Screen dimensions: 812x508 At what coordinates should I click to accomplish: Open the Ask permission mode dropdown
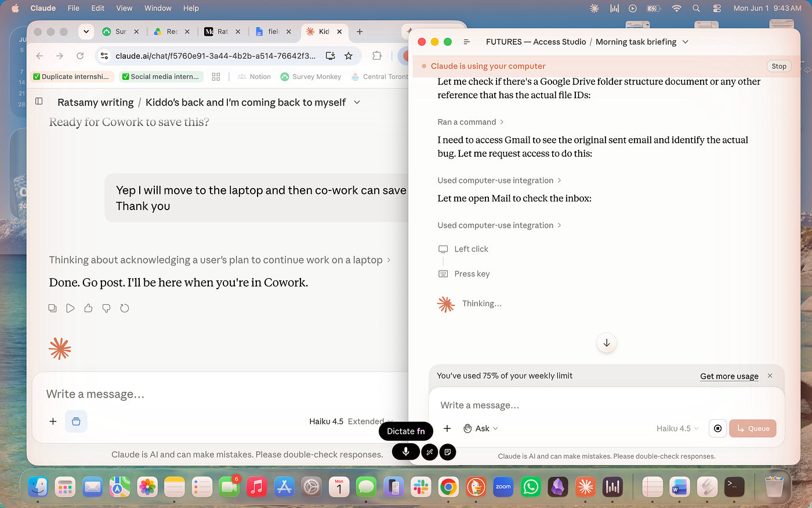481,428
